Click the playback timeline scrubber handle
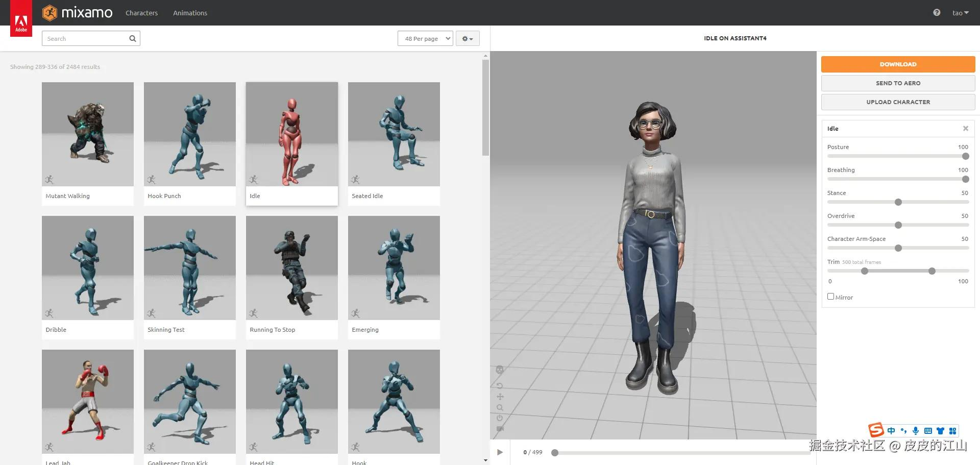The image size is (980, 465). coord(555,453)
